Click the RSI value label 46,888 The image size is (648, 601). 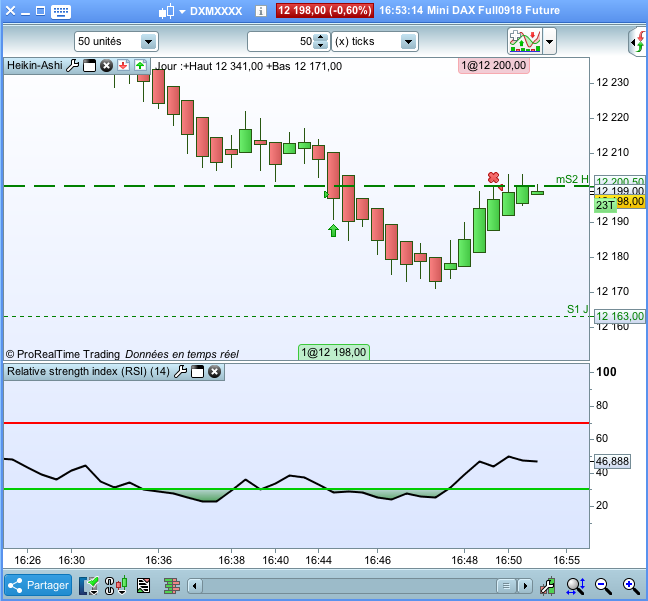coord(612,461)
